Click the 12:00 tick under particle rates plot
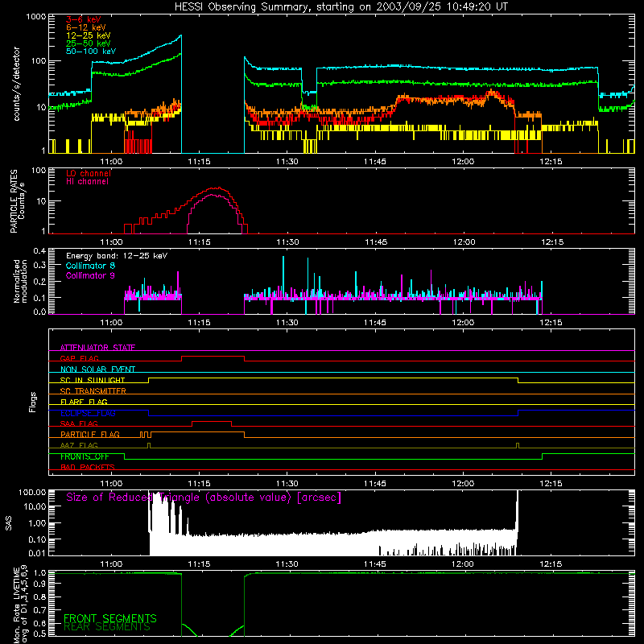Viewport: 644px width, 644px height. (464, 242)
